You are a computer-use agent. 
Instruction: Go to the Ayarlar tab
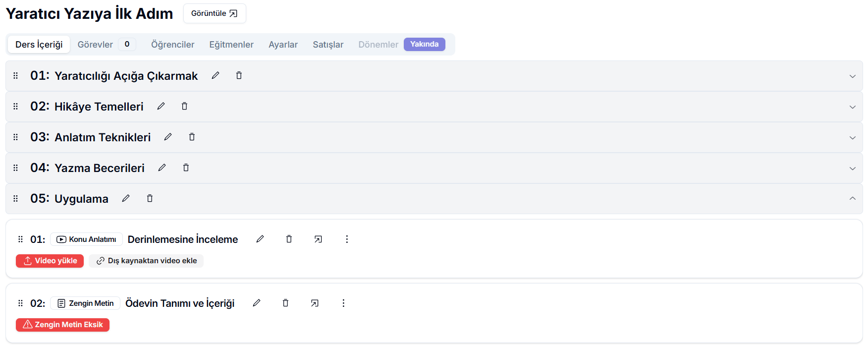(x=283, y=45)
